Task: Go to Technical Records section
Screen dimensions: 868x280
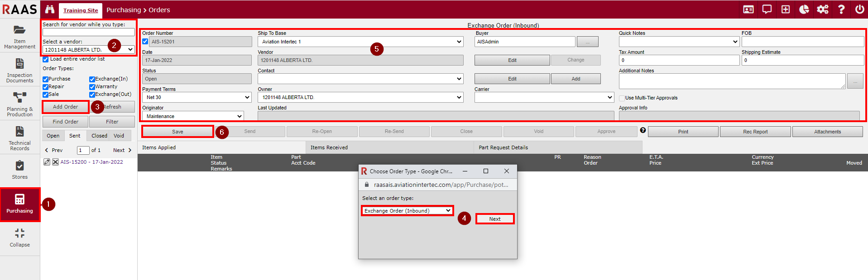Action: pos(19,138)
